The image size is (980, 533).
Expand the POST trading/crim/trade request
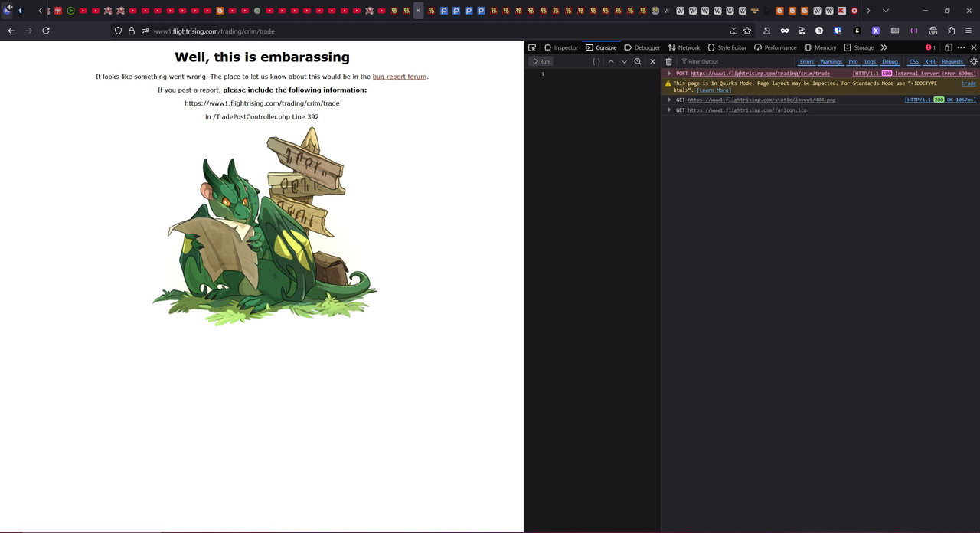coord(668,74)
